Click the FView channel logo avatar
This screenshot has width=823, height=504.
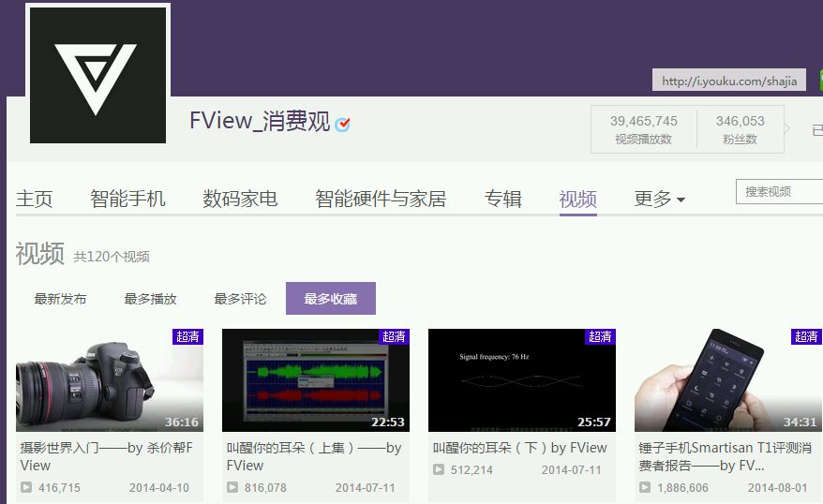pos(97,75)
